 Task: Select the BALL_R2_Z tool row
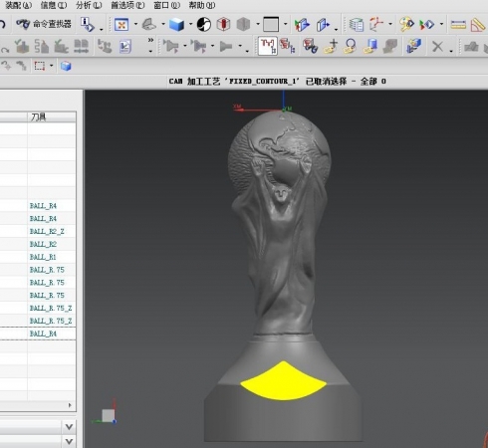pos(47,231)
